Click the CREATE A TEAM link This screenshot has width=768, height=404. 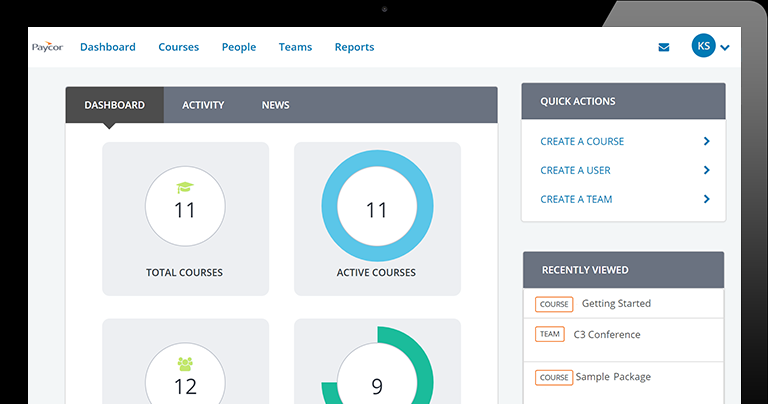coord(576,199)
